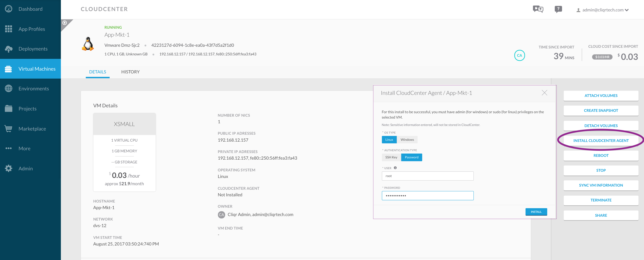Click INSTALL CLOUDCENTER AGENT button
Image resolution: width=644 pixels, height=260 pixels.
[601, 141]
